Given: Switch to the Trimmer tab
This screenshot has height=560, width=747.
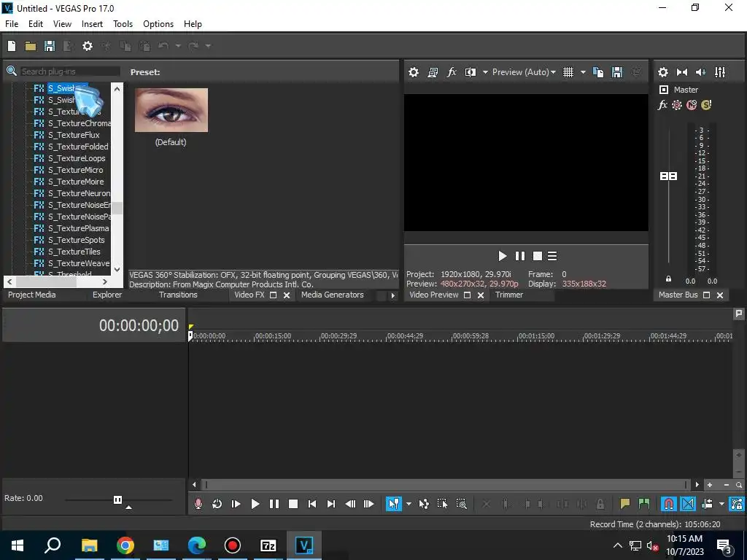Looking at the screenshot, I should click(x=509, y=295).
